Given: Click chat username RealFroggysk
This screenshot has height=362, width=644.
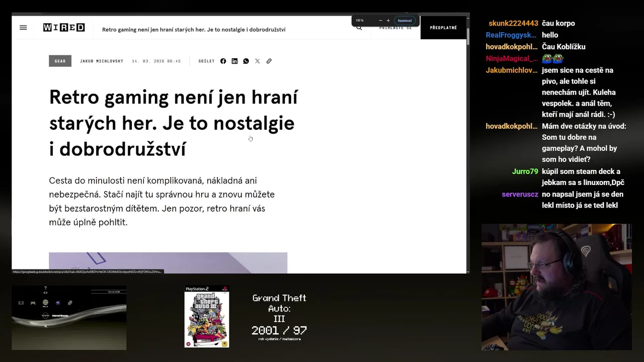Looking at the screenshot, I should [x=512, y=35].
